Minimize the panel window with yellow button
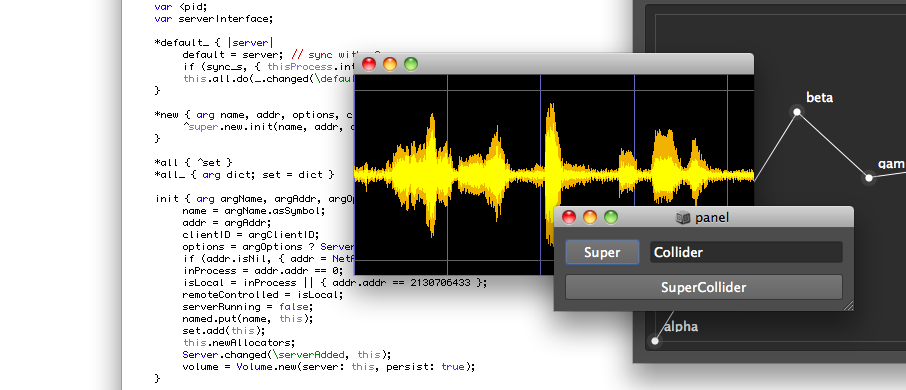Viewport: 906px width, 390px height. pos(590,217)
